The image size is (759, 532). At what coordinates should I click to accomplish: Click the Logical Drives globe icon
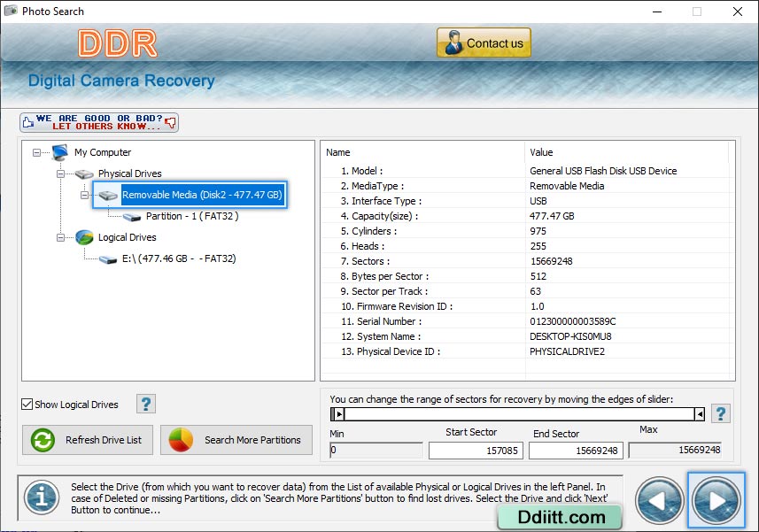click(x=84, y=237)
